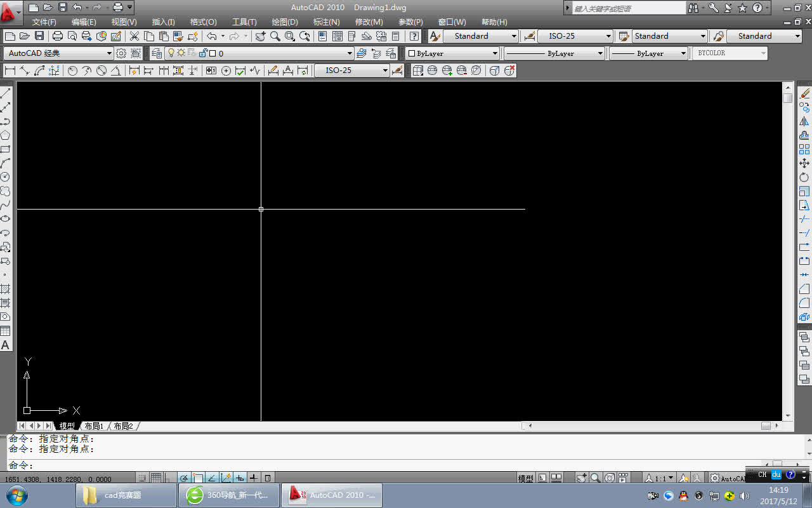Click the AutoCAD application menu logo button

[11, 12]
